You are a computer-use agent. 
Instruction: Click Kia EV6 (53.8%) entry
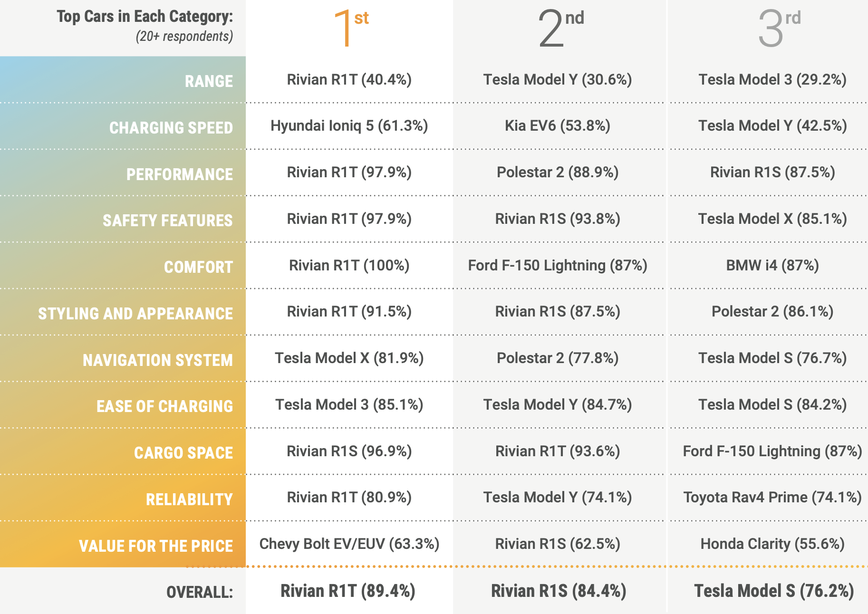(x=558, y=126)
